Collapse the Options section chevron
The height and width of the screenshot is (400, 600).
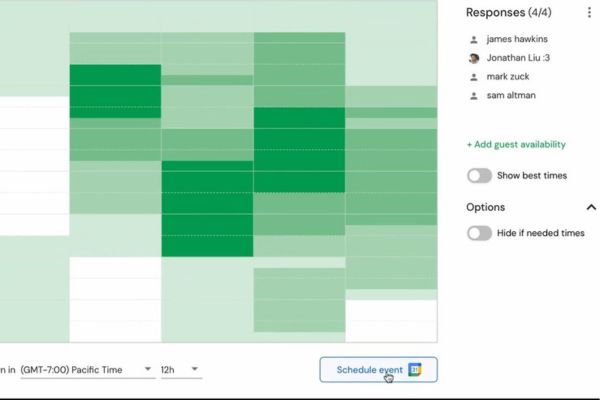point(591,207)
